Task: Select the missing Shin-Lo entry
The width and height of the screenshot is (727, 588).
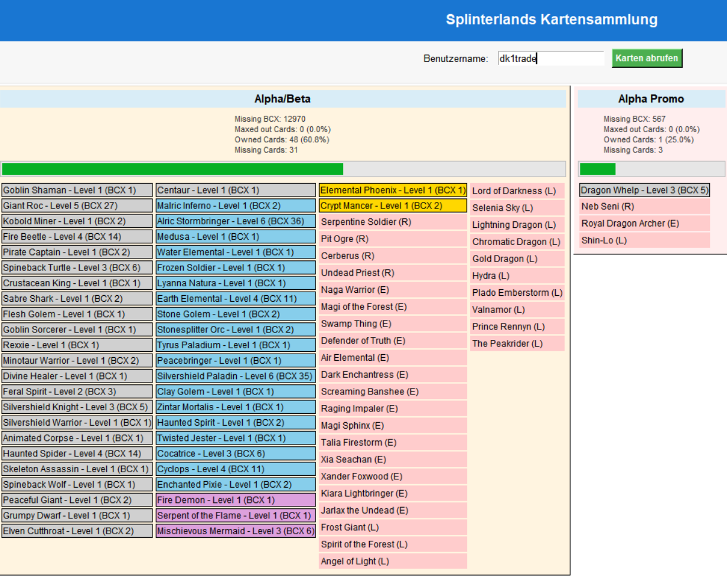Action: tap(644, 240)
